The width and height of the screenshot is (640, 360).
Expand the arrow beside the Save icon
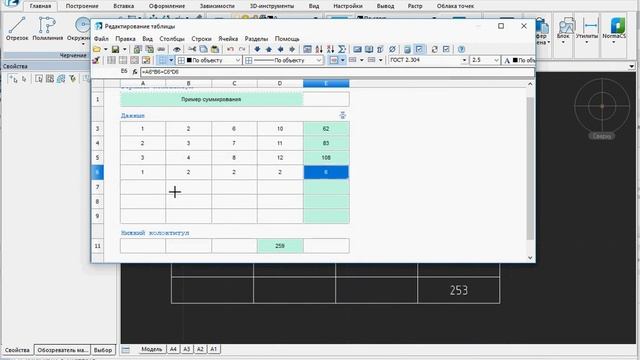(x=124, y=49)
